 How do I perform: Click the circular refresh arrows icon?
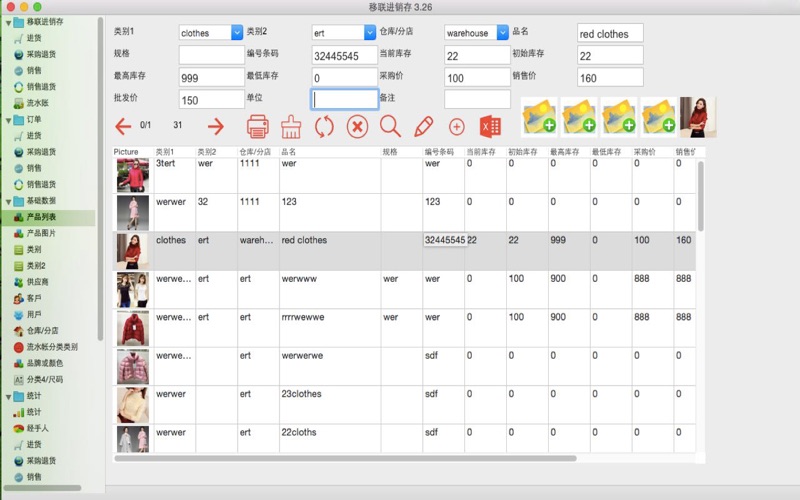324,126
